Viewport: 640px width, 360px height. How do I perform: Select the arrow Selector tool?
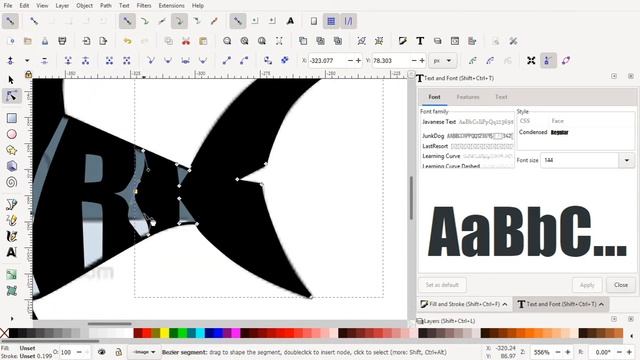point(11,80)
